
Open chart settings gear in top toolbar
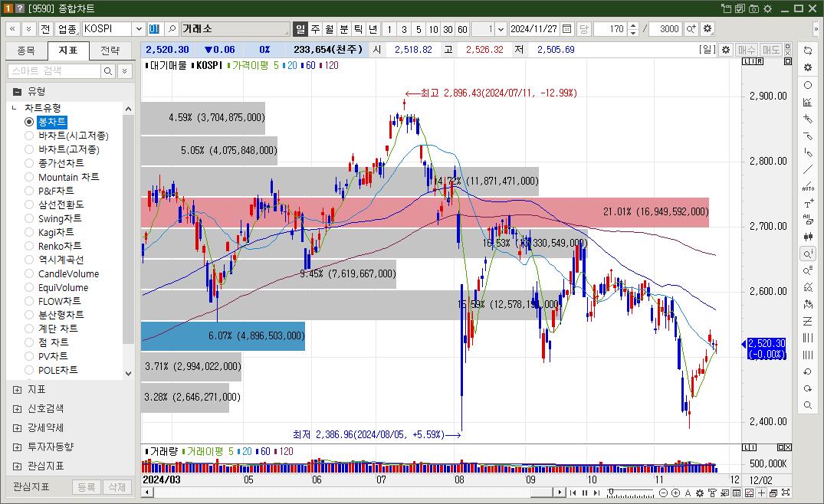707,29
